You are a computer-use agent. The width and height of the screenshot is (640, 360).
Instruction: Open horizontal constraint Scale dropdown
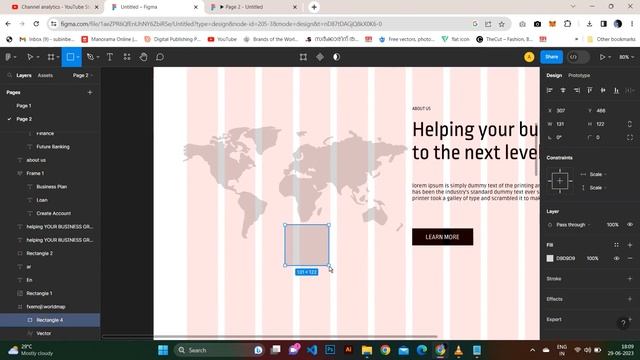click(x=598, y=174)
